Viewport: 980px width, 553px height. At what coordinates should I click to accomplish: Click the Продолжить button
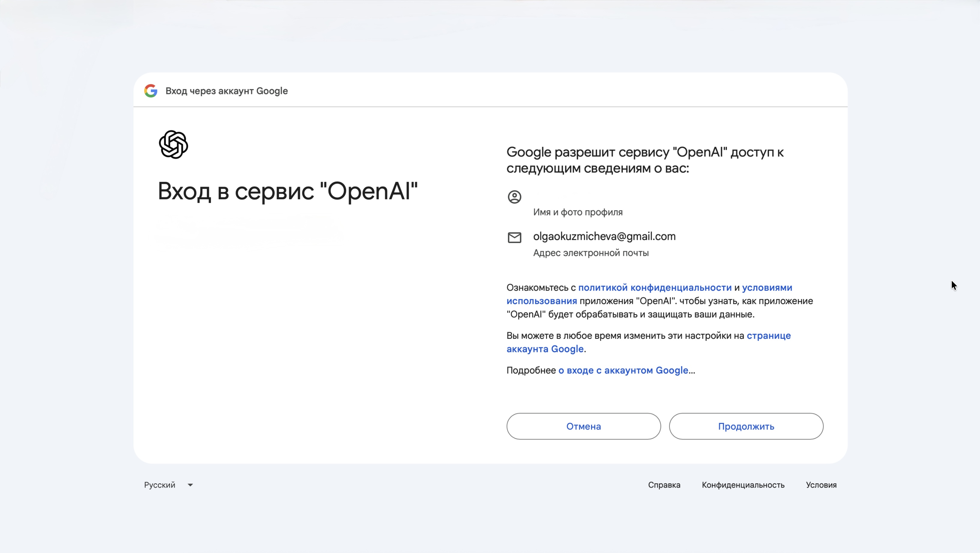point(746,426)
